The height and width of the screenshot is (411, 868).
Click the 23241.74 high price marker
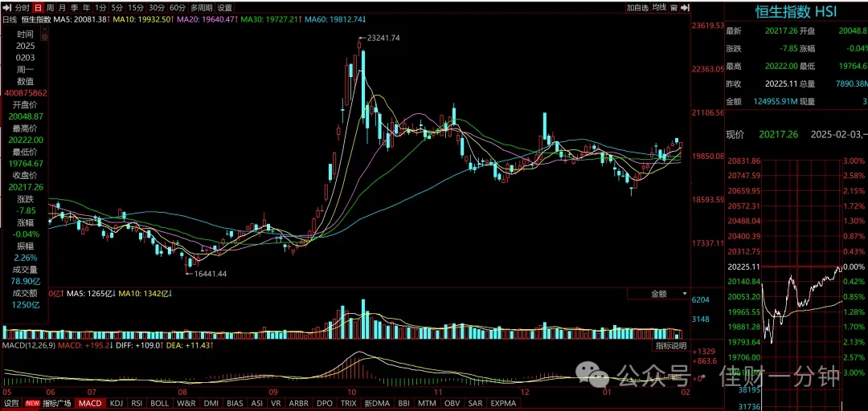pos(383,39)
